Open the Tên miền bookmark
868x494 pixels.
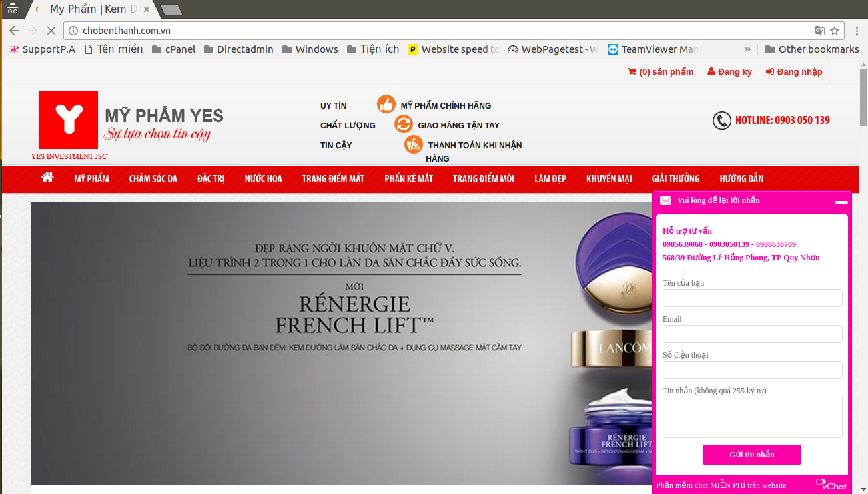113,49
